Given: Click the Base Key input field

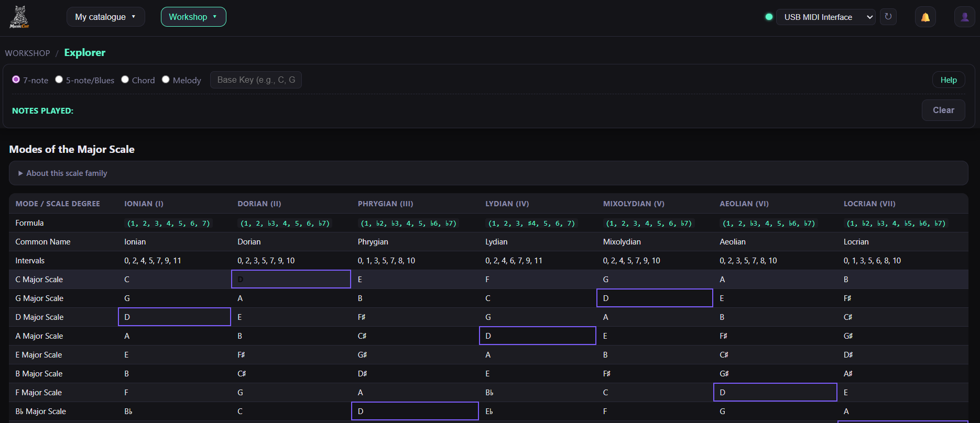Looking at the screenshot, I should click(256, 80).
